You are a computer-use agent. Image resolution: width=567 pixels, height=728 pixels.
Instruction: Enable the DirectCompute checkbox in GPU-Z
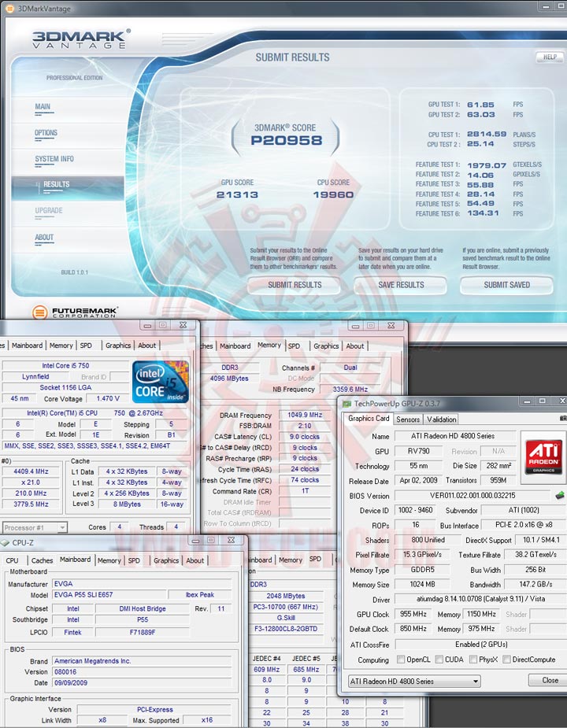pos(506,660)
